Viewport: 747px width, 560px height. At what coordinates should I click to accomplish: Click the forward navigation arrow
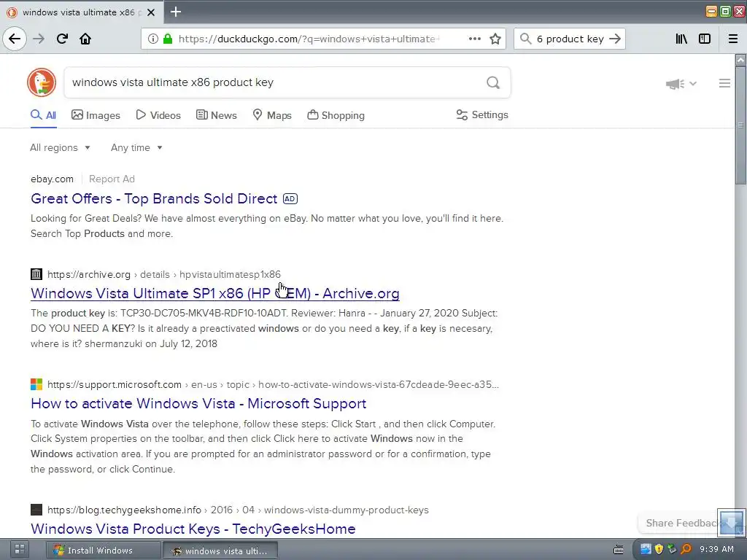(39, 39)
